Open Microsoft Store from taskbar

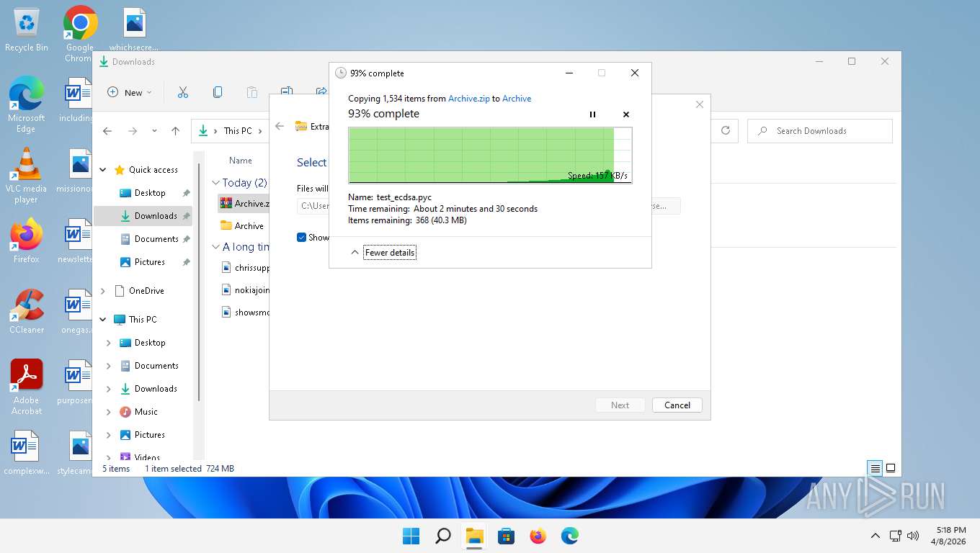coord(507,536)
